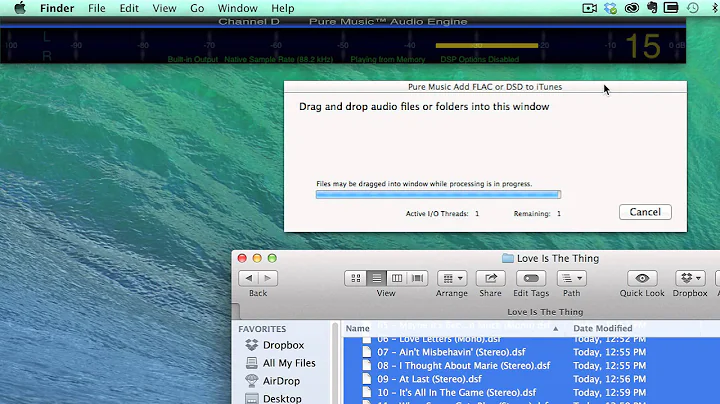Click the Built-in Output status text

[x=192, y=59]
